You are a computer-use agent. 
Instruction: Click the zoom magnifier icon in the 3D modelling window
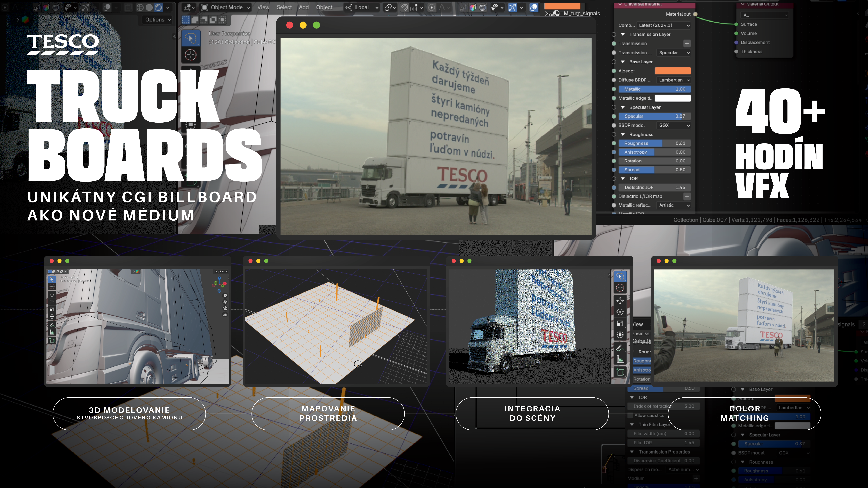[x=225, y=296]
